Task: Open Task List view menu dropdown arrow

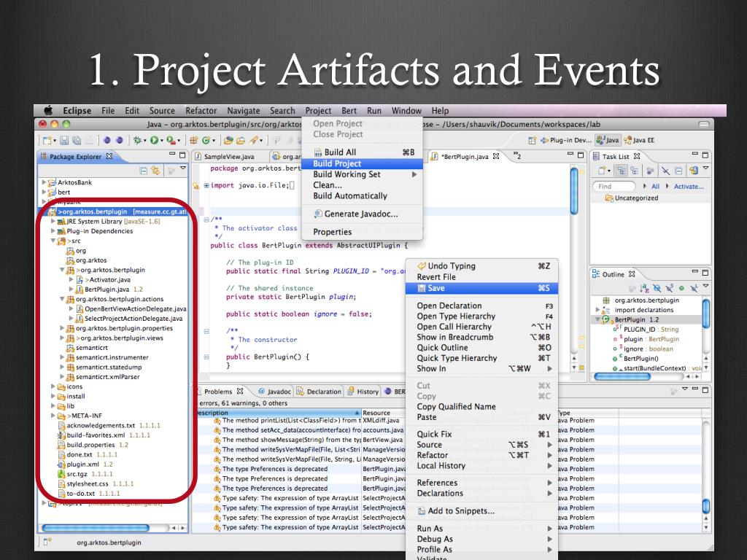Action: [705, 168]
